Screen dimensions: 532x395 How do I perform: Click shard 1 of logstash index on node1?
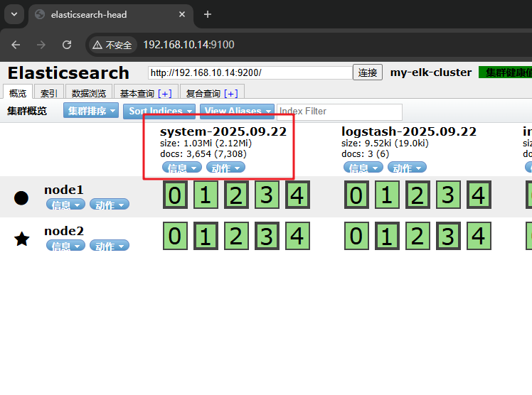coord(387,195)
